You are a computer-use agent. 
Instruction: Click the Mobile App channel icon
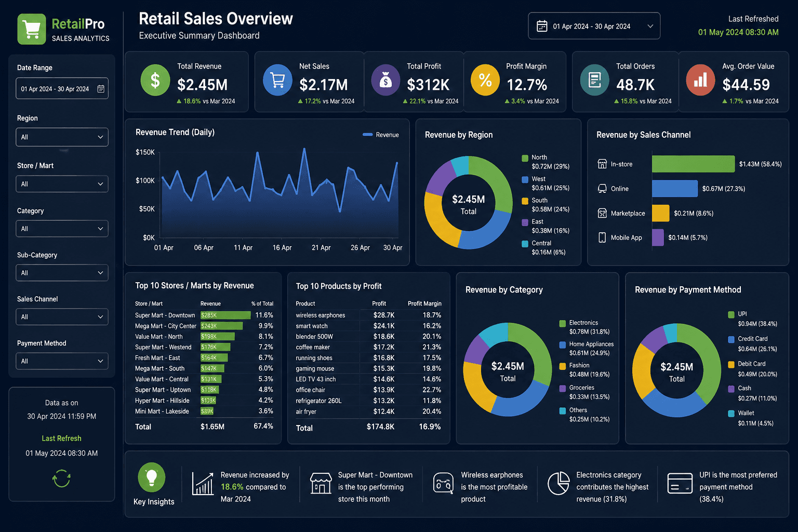601,237
